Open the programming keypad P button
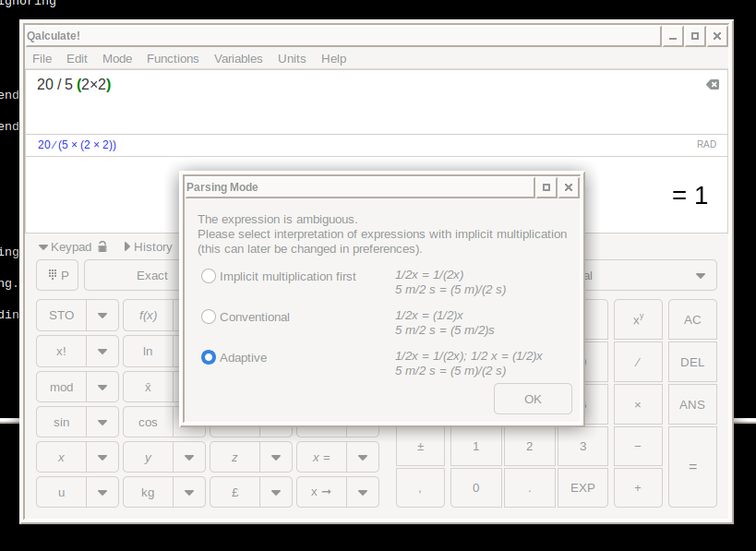 tap(57, 275)
